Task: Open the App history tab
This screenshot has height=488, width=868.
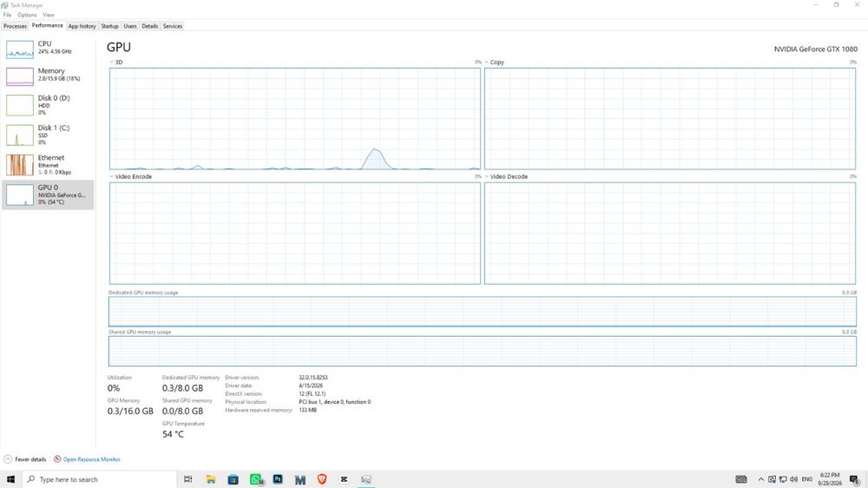Action: click(82, 26)
